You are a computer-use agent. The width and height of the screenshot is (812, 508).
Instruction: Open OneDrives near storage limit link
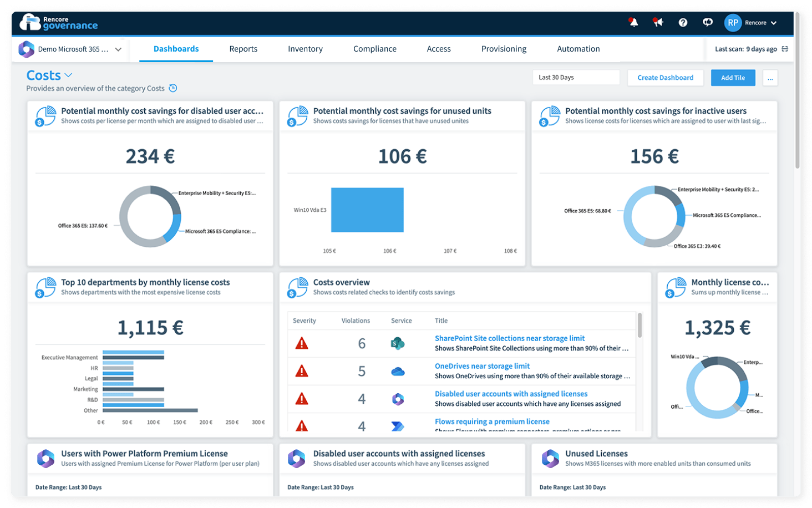pos(482,366)
